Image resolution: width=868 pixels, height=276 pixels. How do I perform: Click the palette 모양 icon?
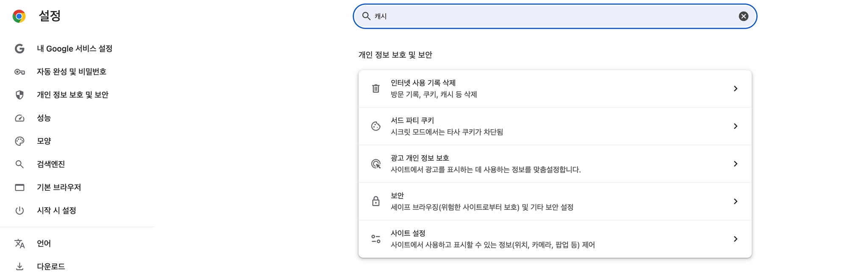(19, 141)
